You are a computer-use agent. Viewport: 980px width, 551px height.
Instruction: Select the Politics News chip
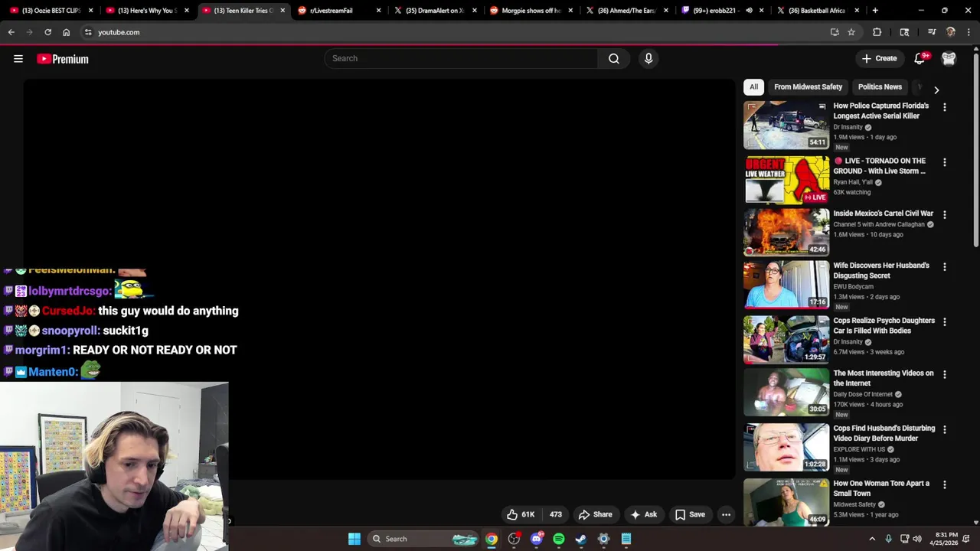click(x=880, y=86)
